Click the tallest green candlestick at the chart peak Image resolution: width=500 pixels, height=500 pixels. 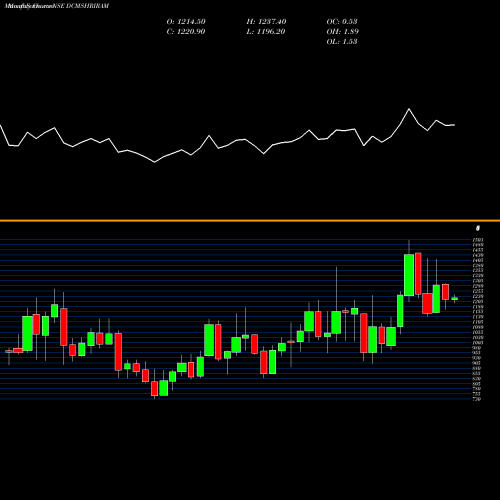[x=409, y=275]
